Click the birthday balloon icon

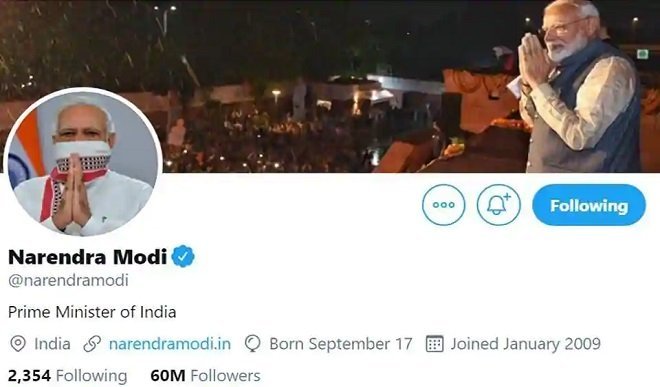pos(253,344)
